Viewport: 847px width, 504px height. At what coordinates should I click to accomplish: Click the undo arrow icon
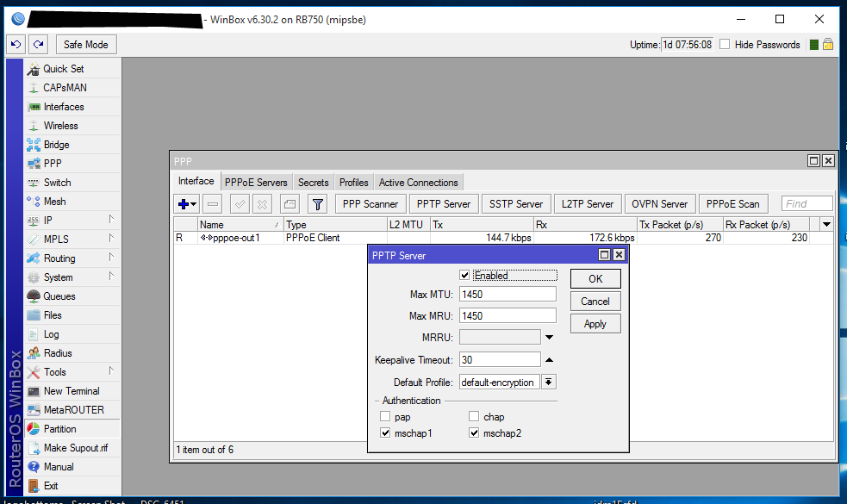click(x=16, y=44)
